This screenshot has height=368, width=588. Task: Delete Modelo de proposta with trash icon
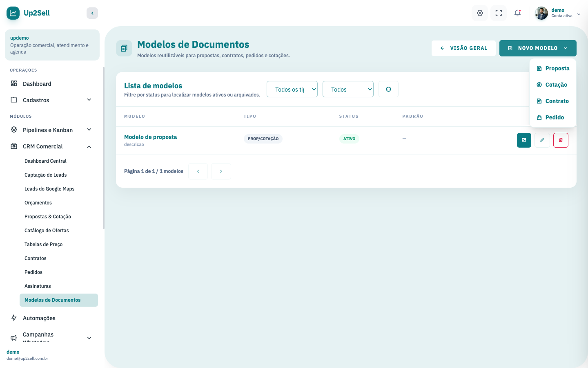click(561, 140)
